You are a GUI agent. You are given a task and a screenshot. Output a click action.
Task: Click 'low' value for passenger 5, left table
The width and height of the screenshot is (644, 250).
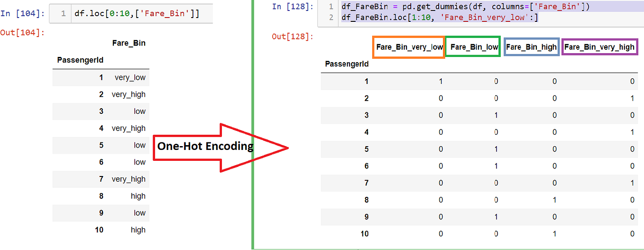coord(139,145)
